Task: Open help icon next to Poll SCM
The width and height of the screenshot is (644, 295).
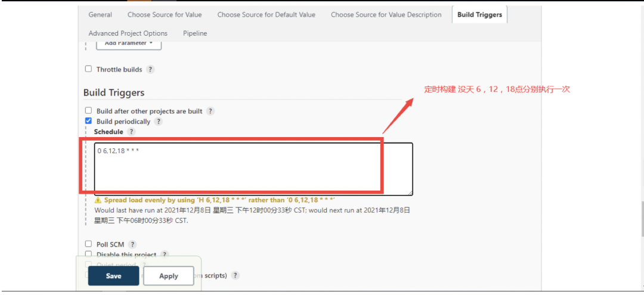Action: coord(132,244)
